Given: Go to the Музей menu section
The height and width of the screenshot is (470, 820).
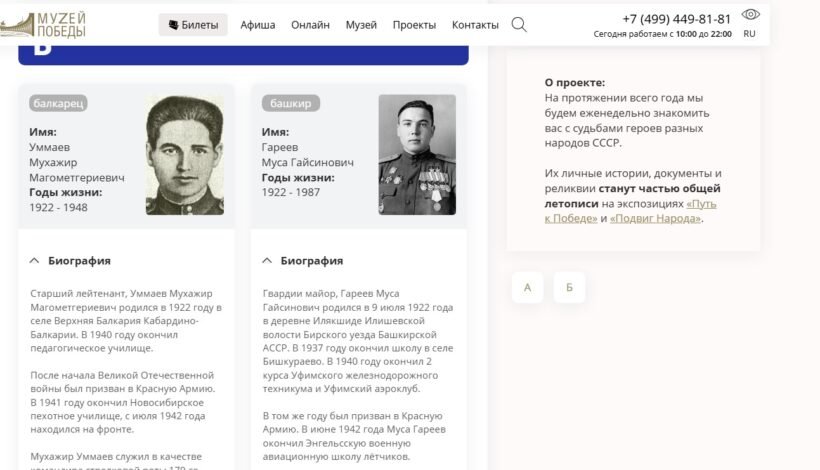Looking at the screenshot, I should coord(361,25).
